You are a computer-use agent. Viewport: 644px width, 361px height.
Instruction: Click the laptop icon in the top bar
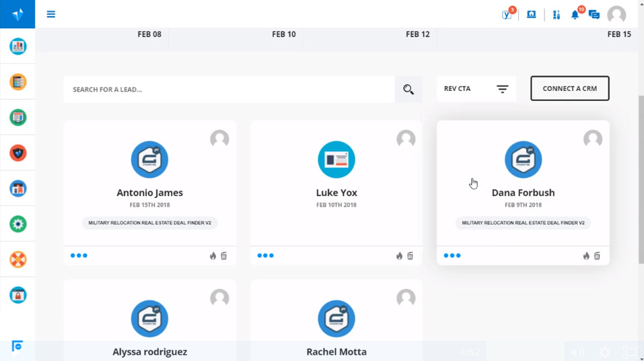coord(532,14)
